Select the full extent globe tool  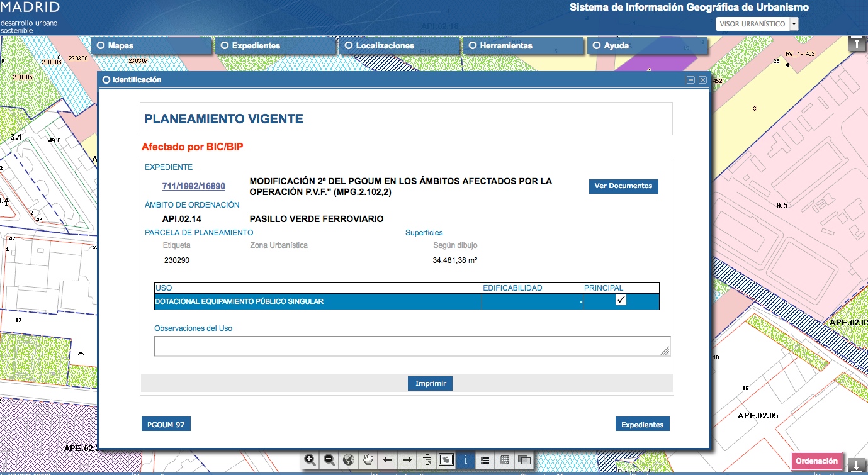point(349,460)
